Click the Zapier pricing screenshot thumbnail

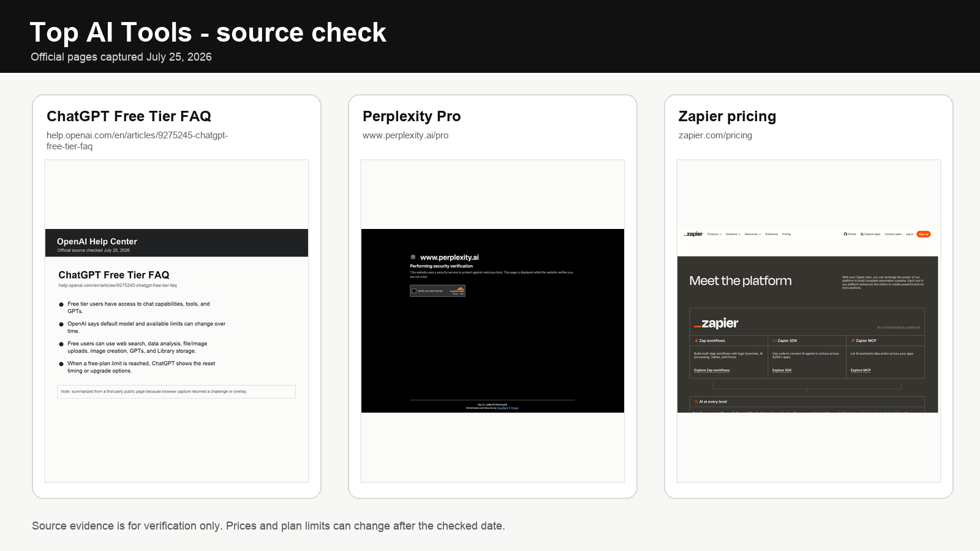[808, 321]
